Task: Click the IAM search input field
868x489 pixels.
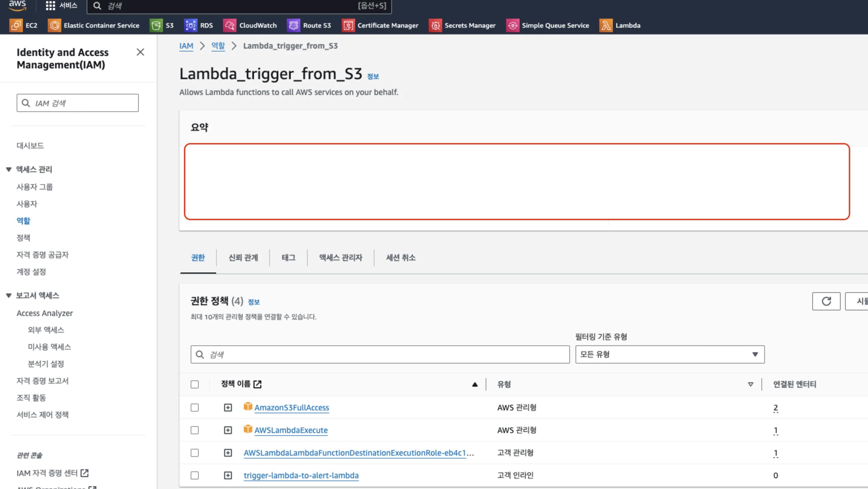Action: tap(77, 103)
